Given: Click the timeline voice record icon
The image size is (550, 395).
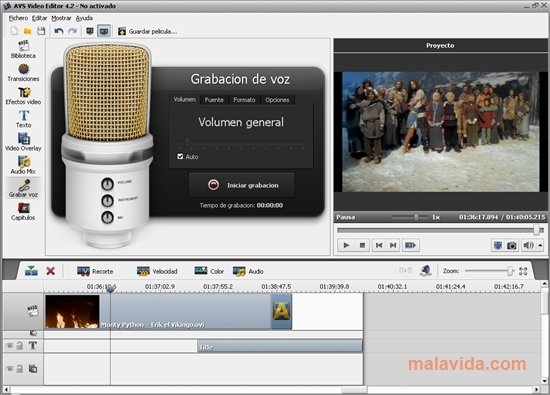Looking at the screenshot, I should [425, 270].
